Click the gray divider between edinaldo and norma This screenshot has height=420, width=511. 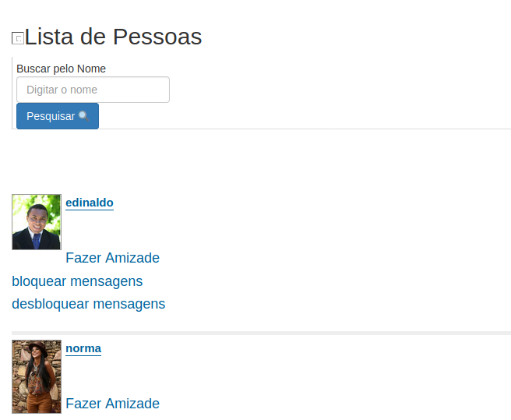point(262,333)
